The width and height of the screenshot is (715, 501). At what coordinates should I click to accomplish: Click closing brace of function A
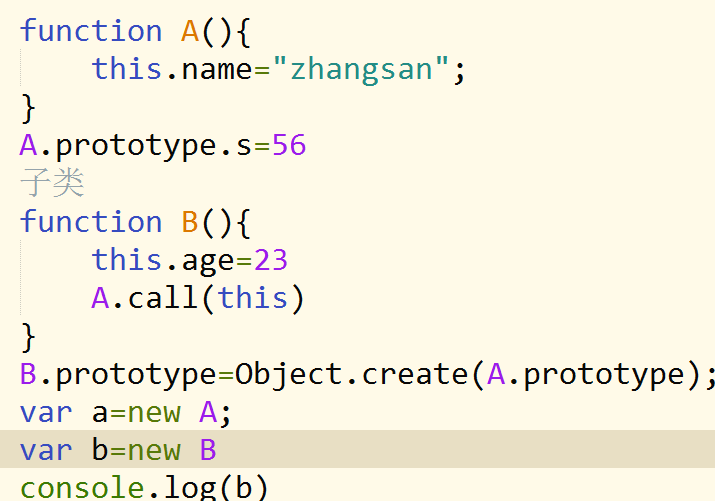[28, 108]
